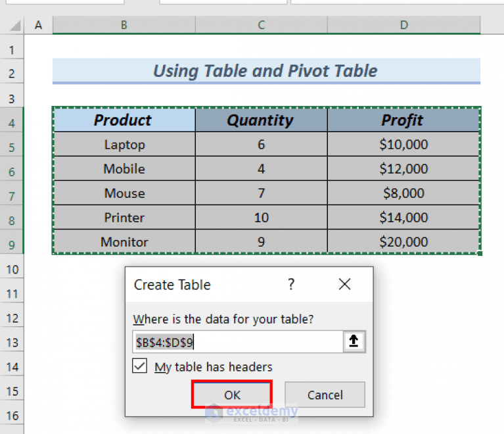Click the Select All corner triangle
The height and width of the screenshot is (434, 504).
[x=14, y=26]
